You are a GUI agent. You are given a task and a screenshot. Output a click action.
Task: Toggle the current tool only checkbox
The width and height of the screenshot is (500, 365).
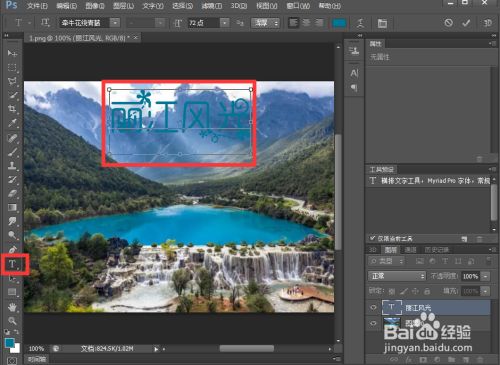coord(372,238)
